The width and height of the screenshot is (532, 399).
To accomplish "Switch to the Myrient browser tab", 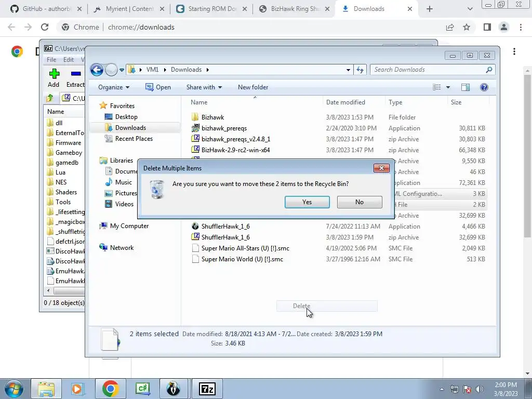I will [x=129, y=9].
